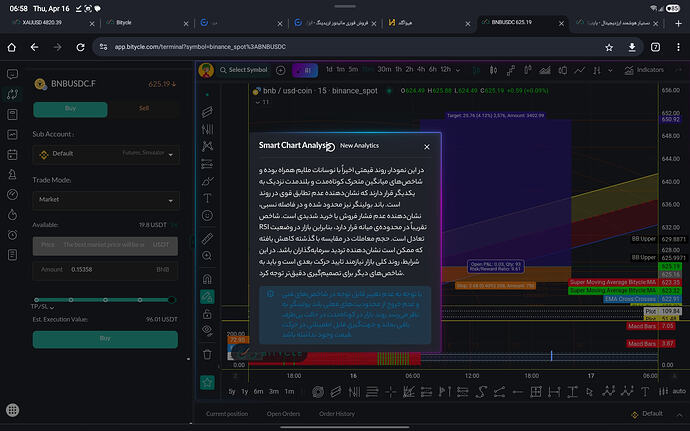Viewport: 690px width, 431px height.
Task: Open the emoji drawing tool
Action: (207, 215)
